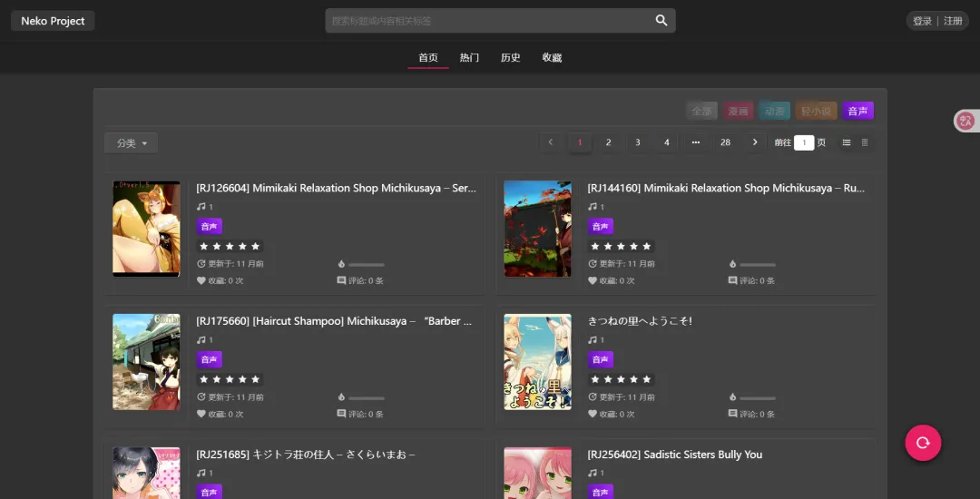The image size is (980, 499).
Task: Click heart favorite icon on RJ175660 card
Action: (x=201, y=414)
